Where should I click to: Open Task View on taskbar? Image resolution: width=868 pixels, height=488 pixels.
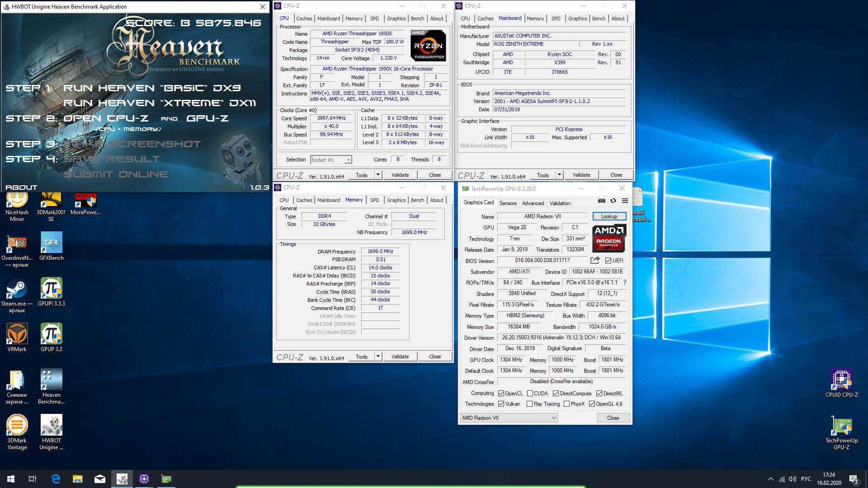point(33,479)
